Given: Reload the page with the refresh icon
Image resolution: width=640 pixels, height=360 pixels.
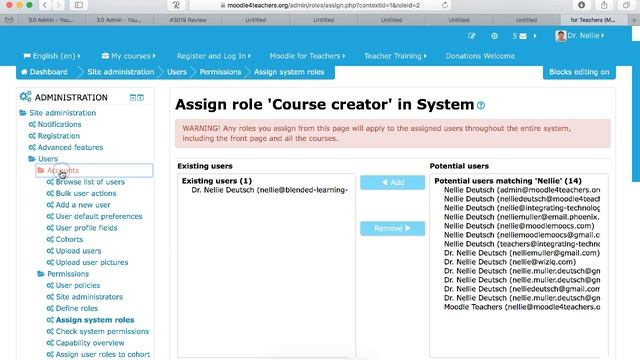Looking at the screenshot, I should [x=444, y=5].
